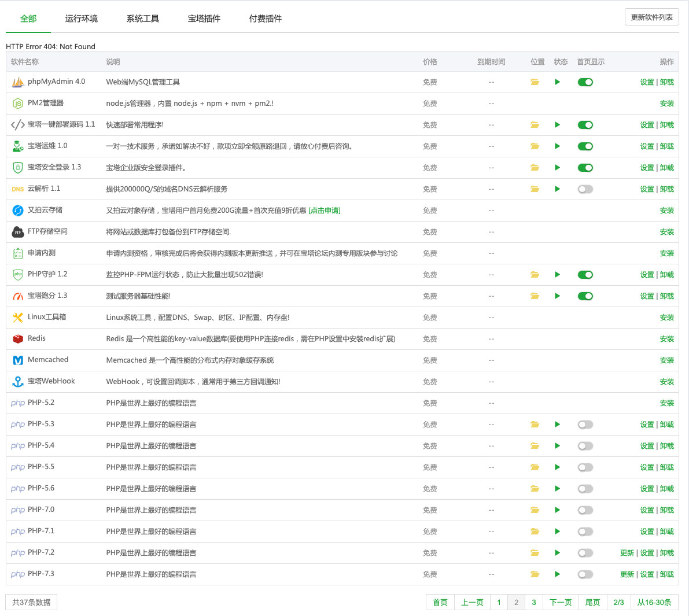Click the 申请内测 checklist icon

pyautogui.click(x=17, y=253)
